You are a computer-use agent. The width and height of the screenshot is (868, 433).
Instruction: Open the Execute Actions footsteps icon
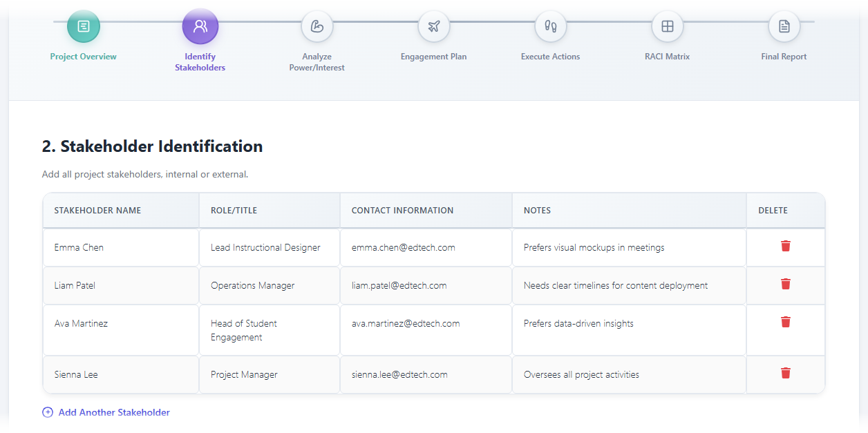pyautogui.click(x=551, y=27)
